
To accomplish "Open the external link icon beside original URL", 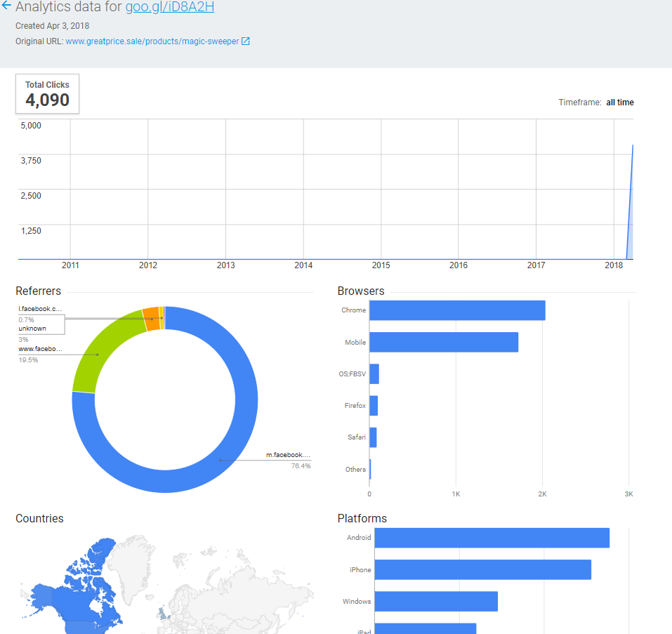I will tap(246, 41).
